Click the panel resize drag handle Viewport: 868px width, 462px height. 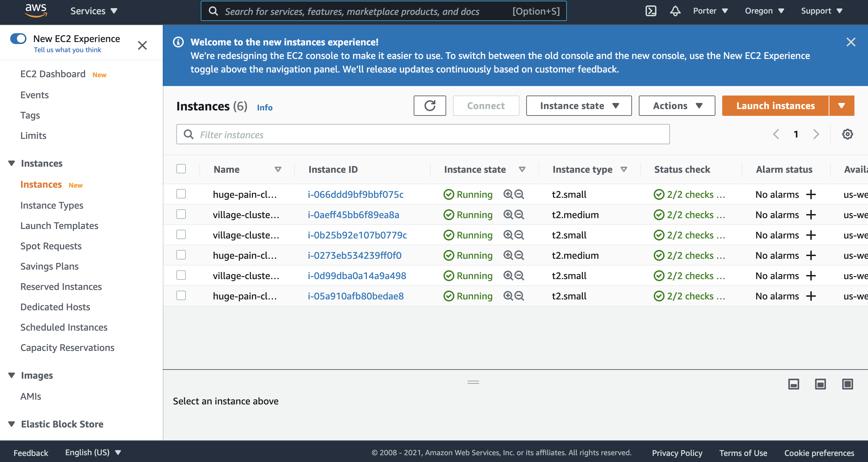point(473,382)
